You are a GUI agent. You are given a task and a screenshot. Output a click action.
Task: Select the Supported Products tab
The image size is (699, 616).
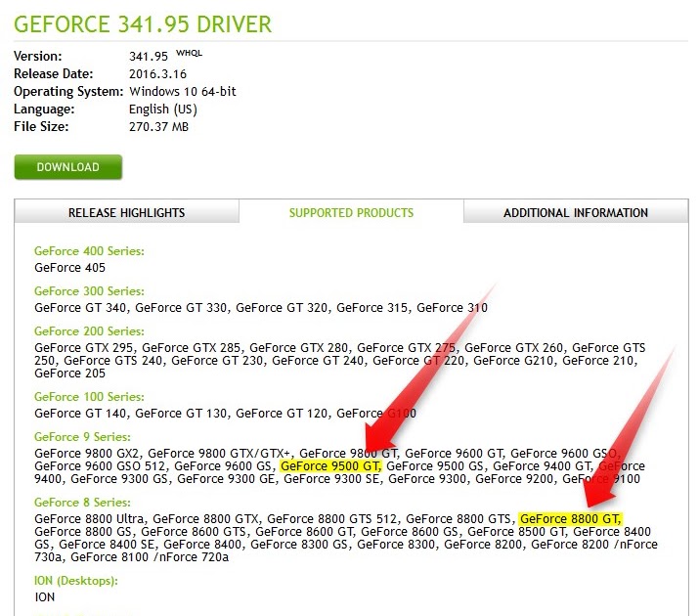click(x=351, y=212)
